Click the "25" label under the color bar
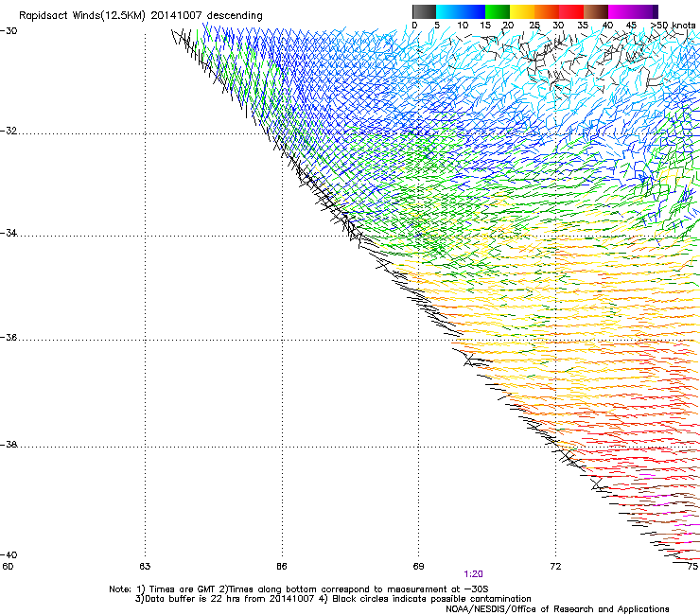This screenshot has width=700, height=615. point(534,26)
